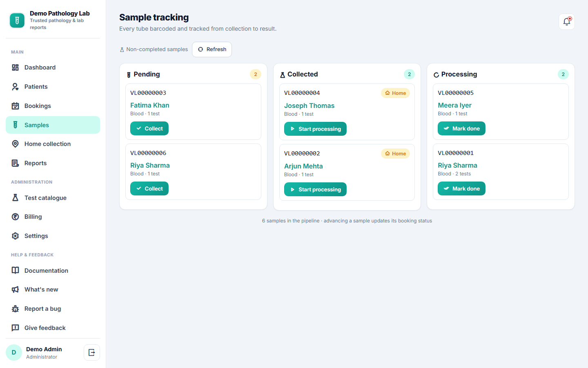Viewport: 588px width, 368px height.
Task: Select What's new in sidebar
Action: [53, 289]
